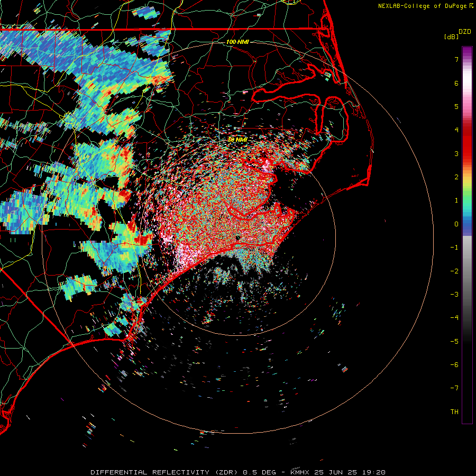Click the -3 dB tick label
The image size is (476, 476).
454,295
